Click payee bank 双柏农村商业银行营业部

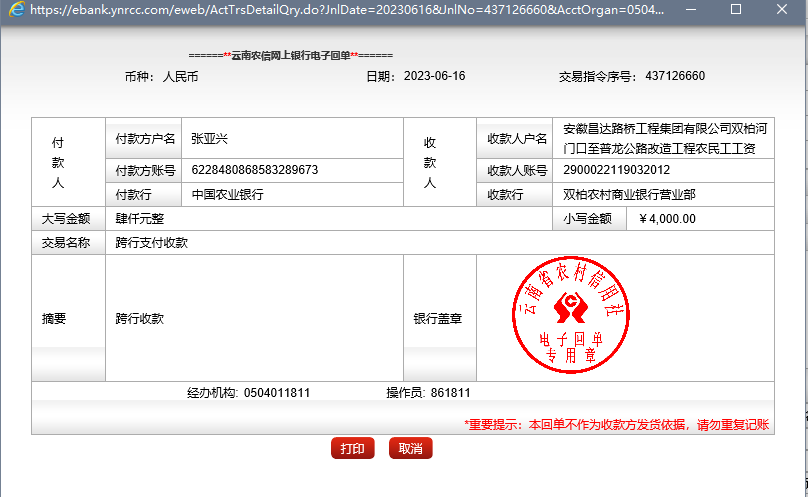tap(629, 194)
